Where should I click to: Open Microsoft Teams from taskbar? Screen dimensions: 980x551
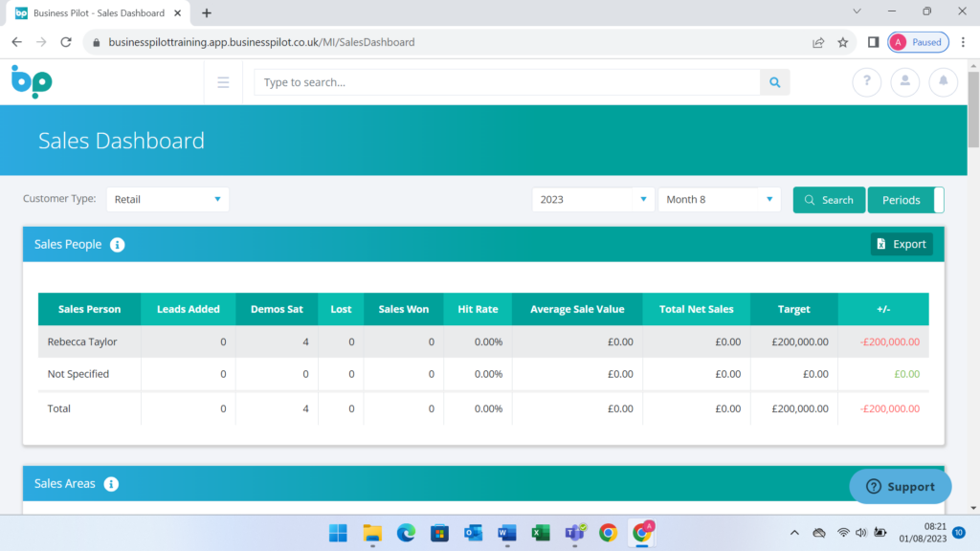coord(574,533)
